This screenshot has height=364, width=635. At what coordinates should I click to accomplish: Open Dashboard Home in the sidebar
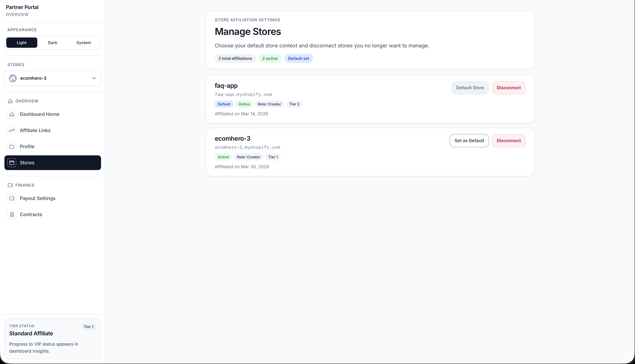tap(53, 114)
